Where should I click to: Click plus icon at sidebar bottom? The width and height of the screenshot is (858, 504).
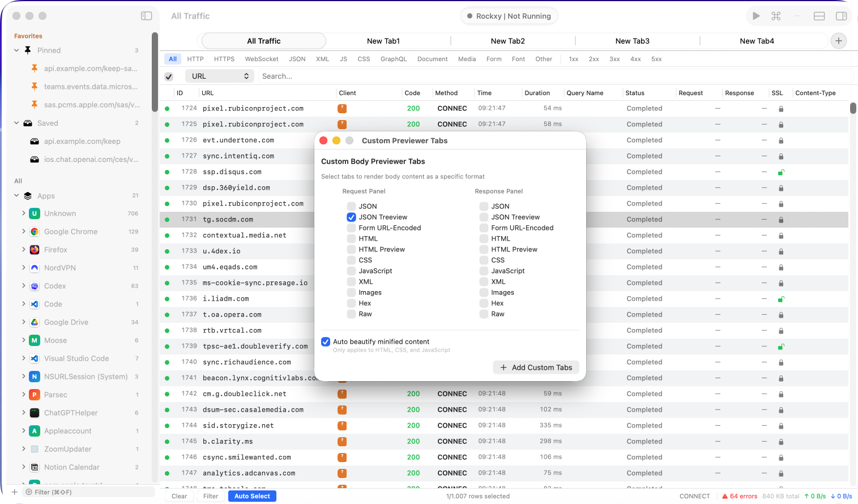(x=15, y=492)
